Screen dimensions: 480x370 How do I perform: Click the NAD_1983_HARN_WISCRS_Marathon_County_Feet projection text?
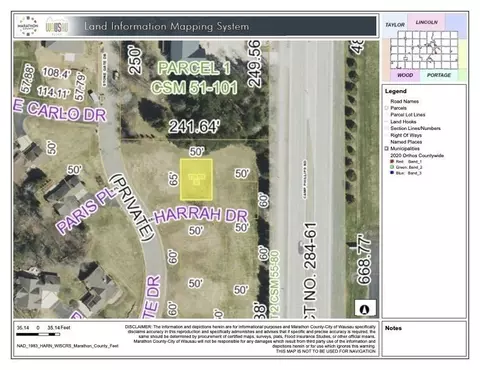coord(67,346)
